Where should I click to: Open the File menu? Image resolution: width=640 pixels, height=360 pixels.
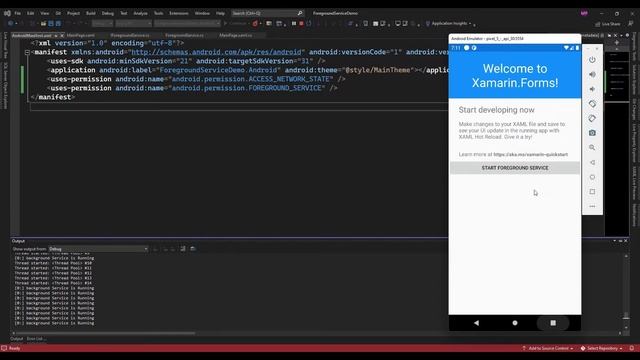click(18, 13)
